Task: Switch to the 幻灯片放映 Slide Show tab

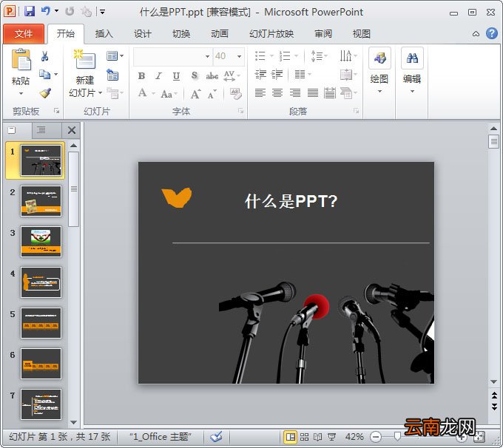Action: 271,34
